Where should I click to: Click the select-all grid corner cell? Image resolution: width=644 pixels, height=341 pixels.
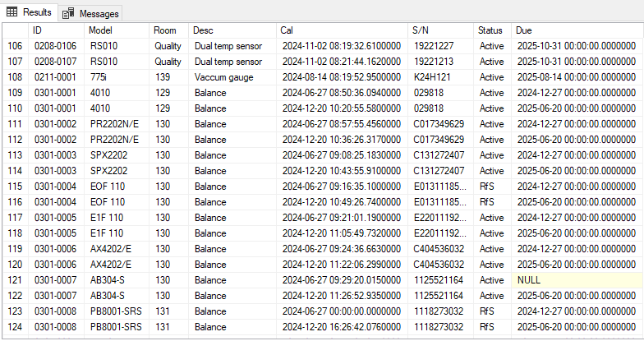tap(14, 30)
